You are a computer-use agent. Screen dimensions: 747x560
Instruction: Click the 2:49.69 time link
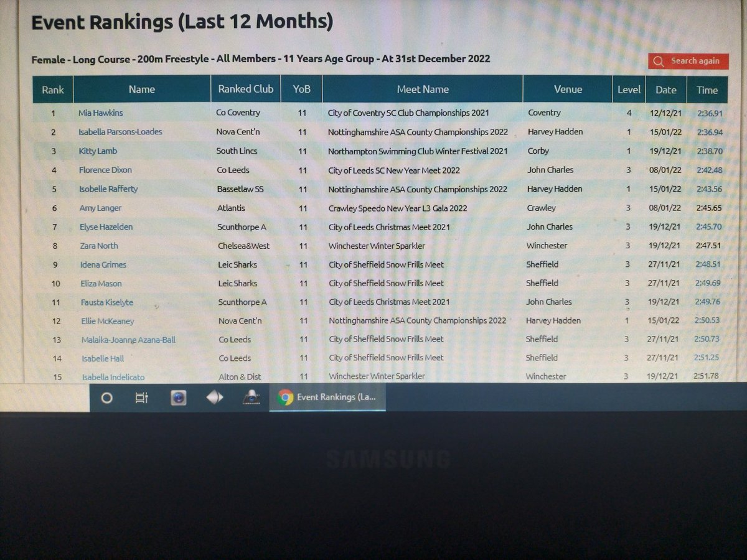(x=708, y=283)
